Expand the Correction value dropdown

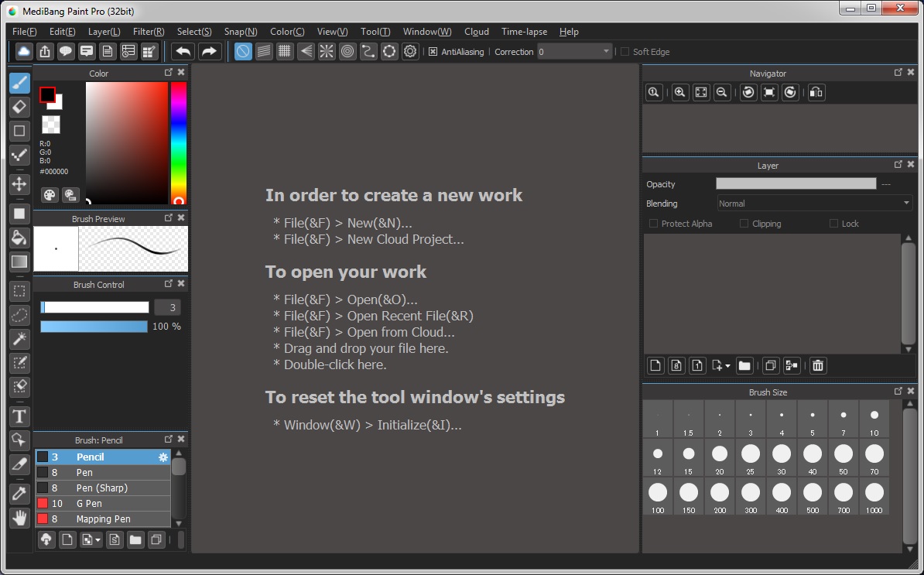pyautogui.click(x=606, y=51)
